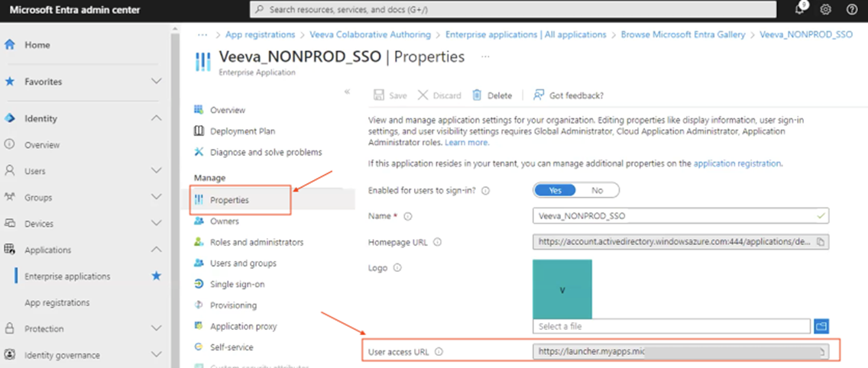This screenshot has width=868, height=368.
Task: Expand the Identity governance chevron
Action: pos(157,355)
